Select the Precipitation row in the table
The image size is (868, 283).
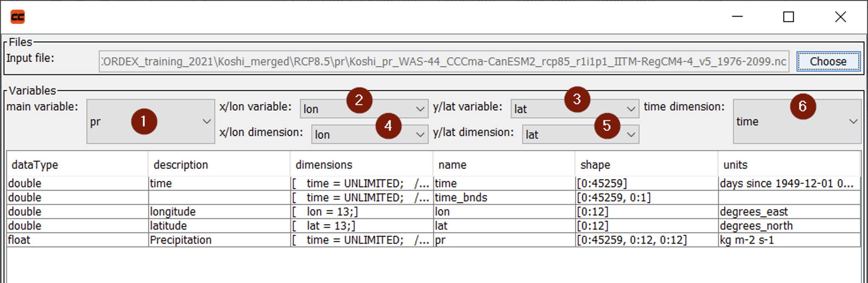pos(181,240)
